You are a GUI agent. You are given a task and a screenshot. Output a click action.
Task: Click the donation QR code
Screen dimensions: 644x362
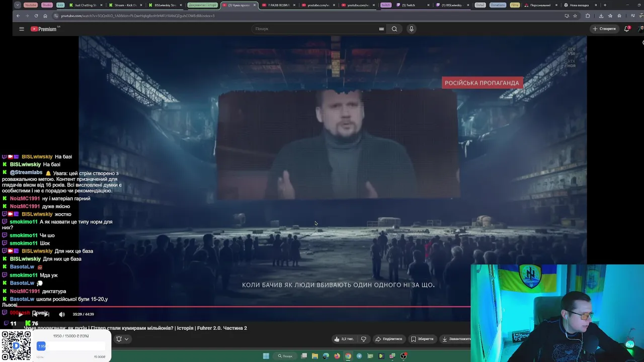(x=16, y=345)
